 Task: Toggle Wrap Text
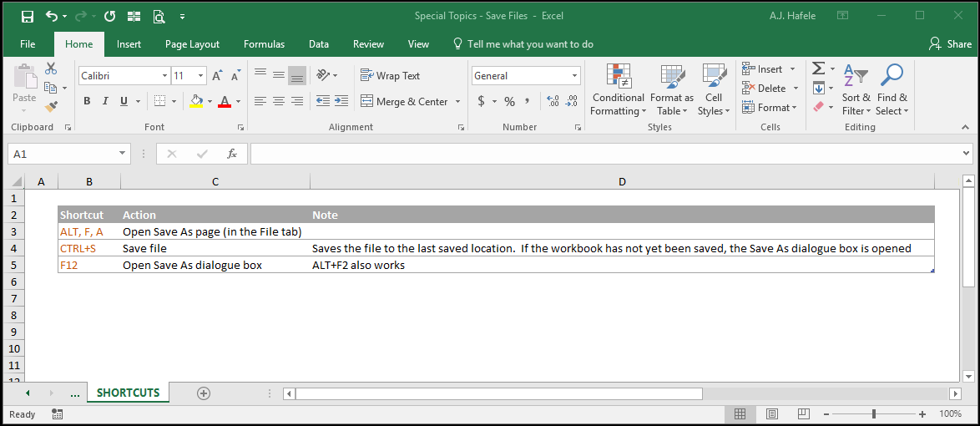[391, 76]
